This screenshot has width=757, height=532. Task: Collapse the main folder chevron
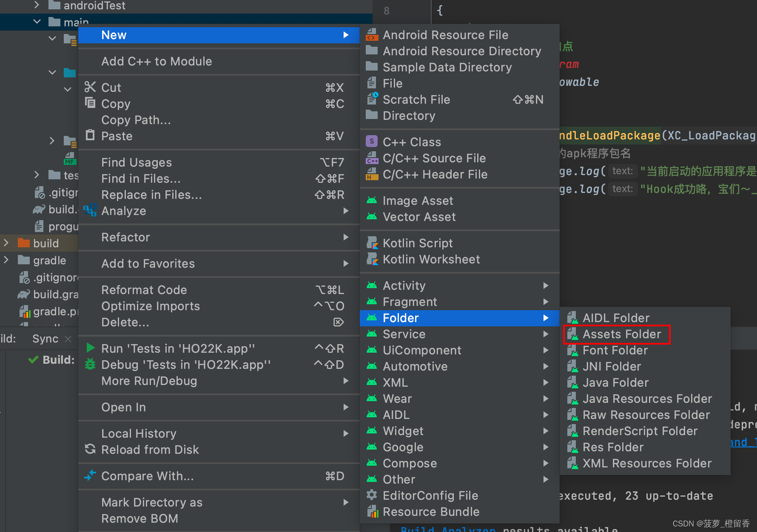click(37, 22)
